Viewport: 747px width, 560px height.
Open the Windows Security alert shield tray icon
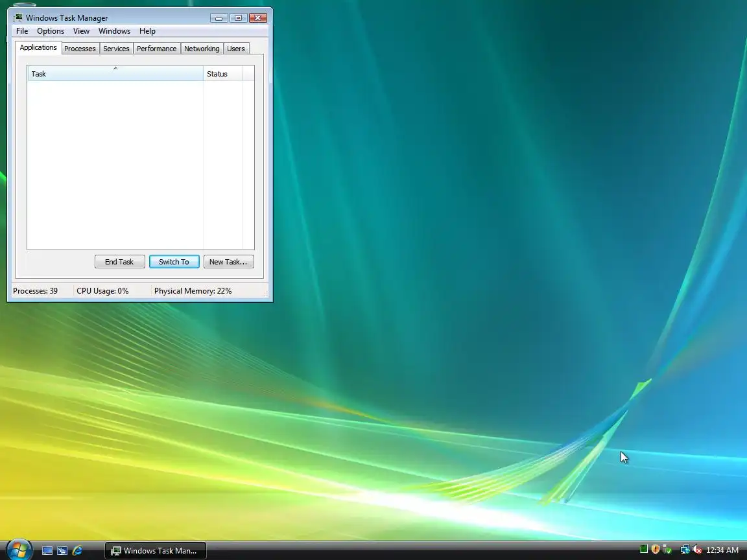point(656,550)
